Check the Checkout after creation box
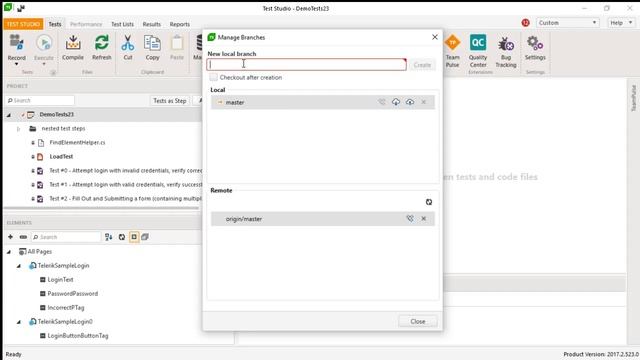The width and height of the screenshot is (640, 360). click(213, 77)
